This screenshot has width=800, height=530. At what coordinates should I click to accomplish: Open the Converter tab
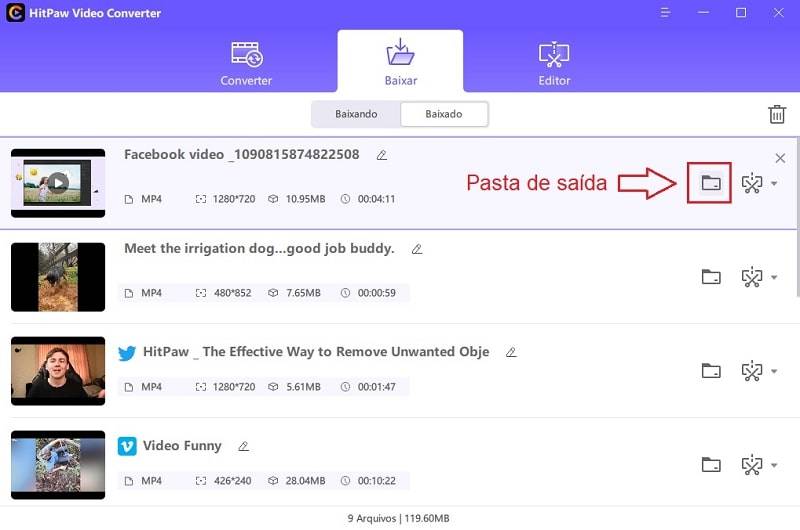coord(246,63)
